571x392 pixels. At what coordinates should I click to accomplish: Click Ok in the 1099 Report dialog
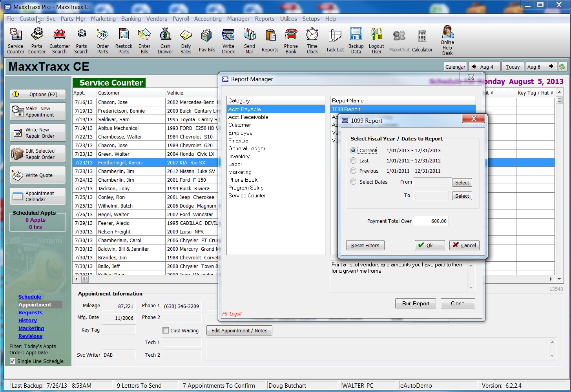(x=430, y=245)
